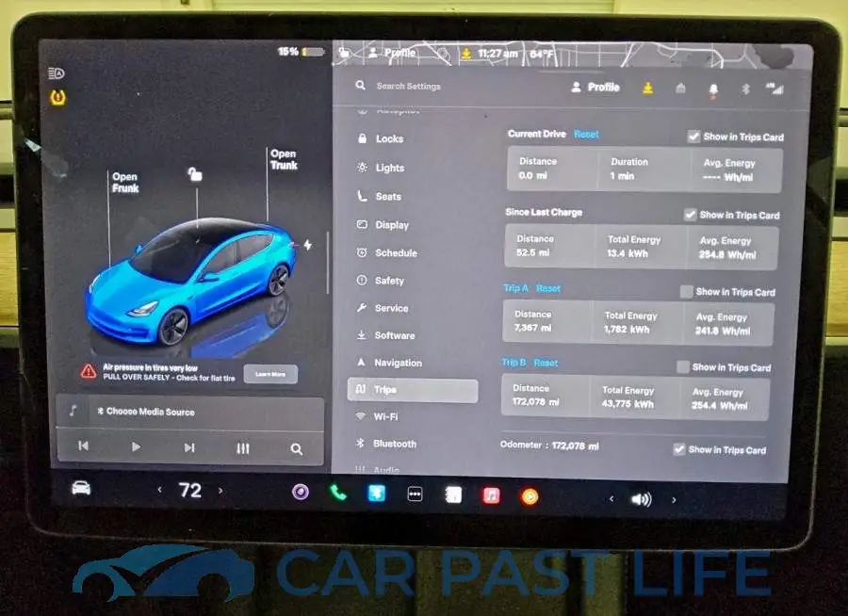This screenshot has height=616, width=848.
Task: Open the phone app in bottom bar
Action: pos(338,493)
